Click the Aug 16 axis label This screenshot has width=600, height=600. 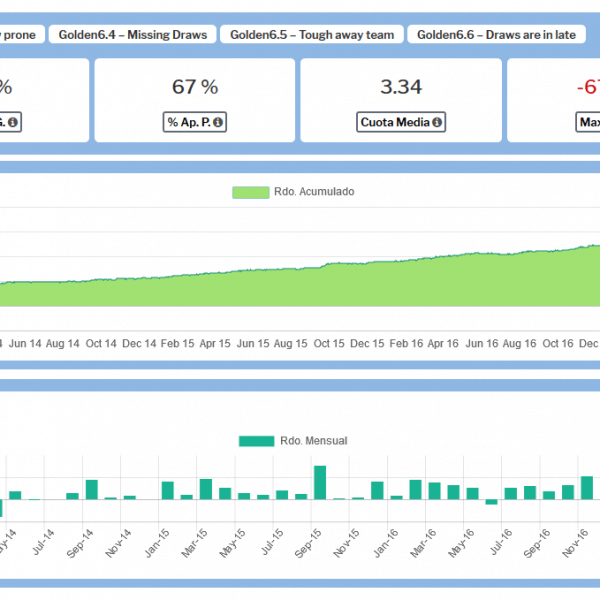(519, 344)
